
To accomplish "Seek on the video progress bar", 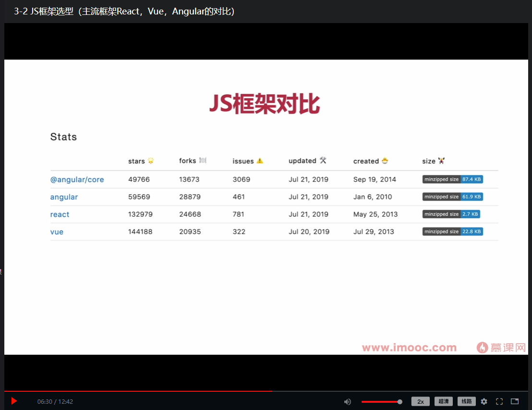I will pyautogui.click(x=266, y=391).
